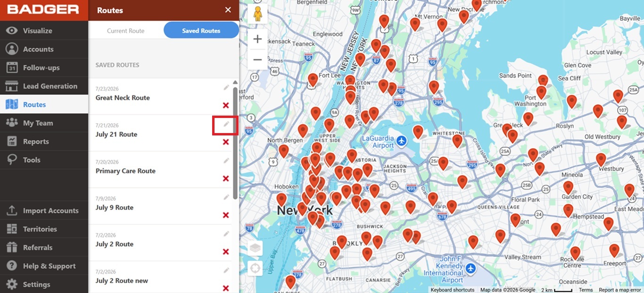Screen dimensions: 644x293
Task: Delete the July 2 Route
Action: click(x=226, y=251)
